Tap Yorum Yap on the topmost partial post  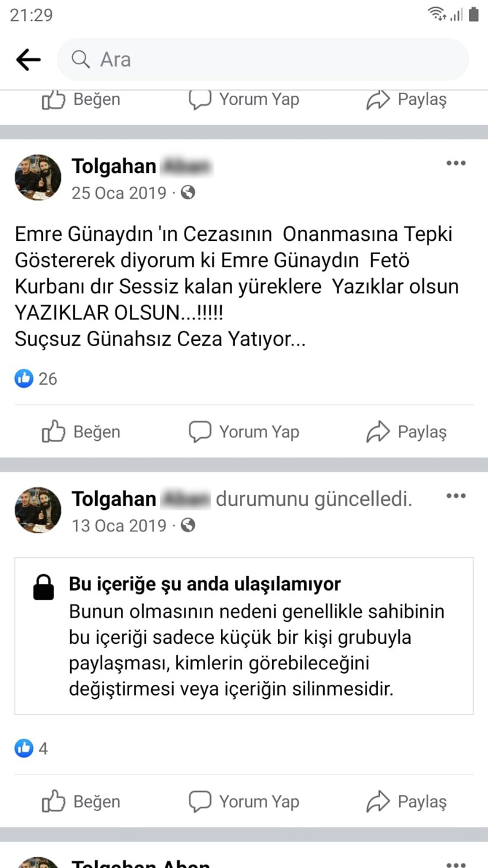pos(244,99)
